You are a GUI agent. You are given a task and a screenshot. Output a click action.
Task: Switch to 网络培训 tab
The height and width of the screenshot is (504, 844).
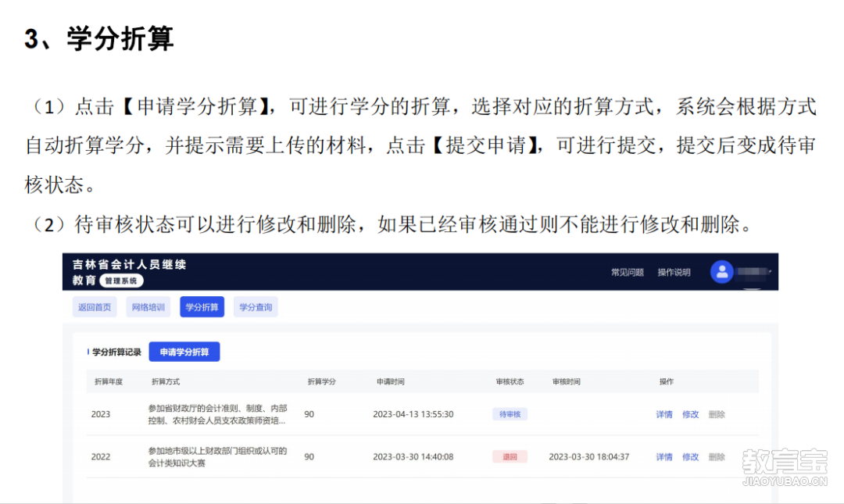tap(148, 307)
